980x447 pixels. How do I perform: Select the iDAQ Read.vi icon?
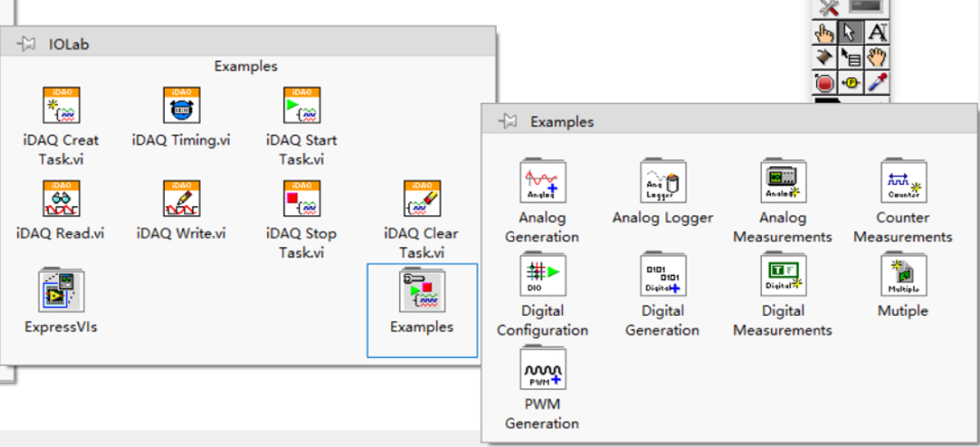[61, 198]
